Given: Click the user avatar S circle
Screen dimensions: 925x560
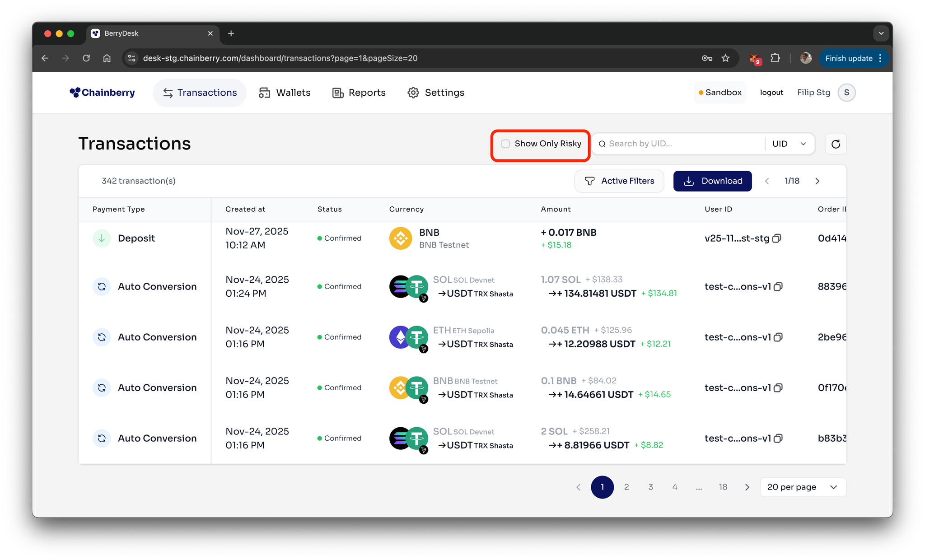Looking at the screenshot, I should tap(846, 93).
